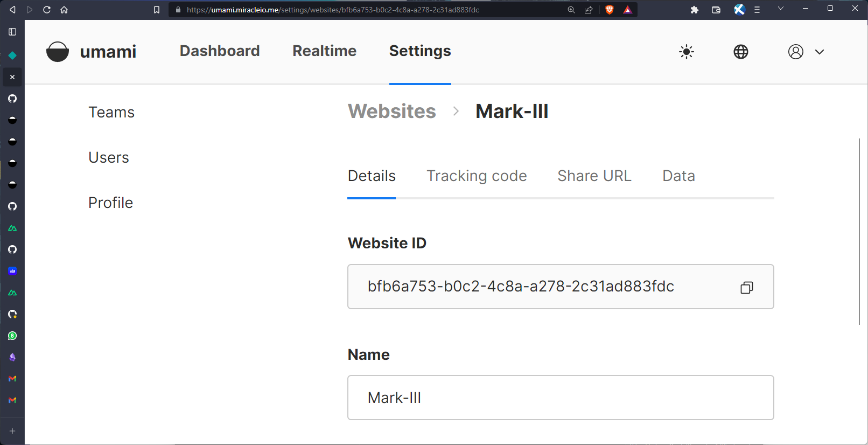
Task: Select the Data tab
Action: tap(678, 176)
